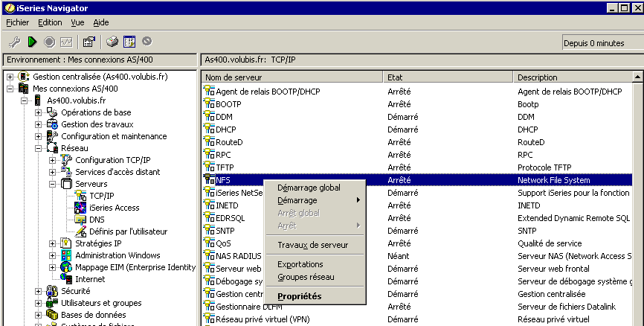The image size is (644, 326).
Task: Click the Opérations de base icon
Action: [52, 112]
